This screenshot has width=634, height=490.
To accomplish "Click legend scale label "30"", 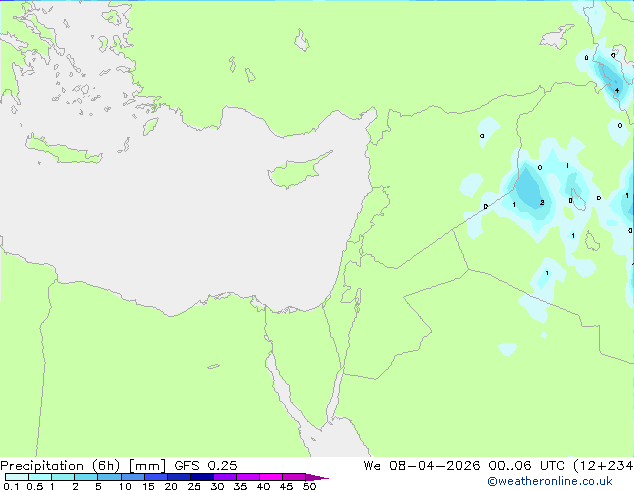I will click(x=217, y=486).
